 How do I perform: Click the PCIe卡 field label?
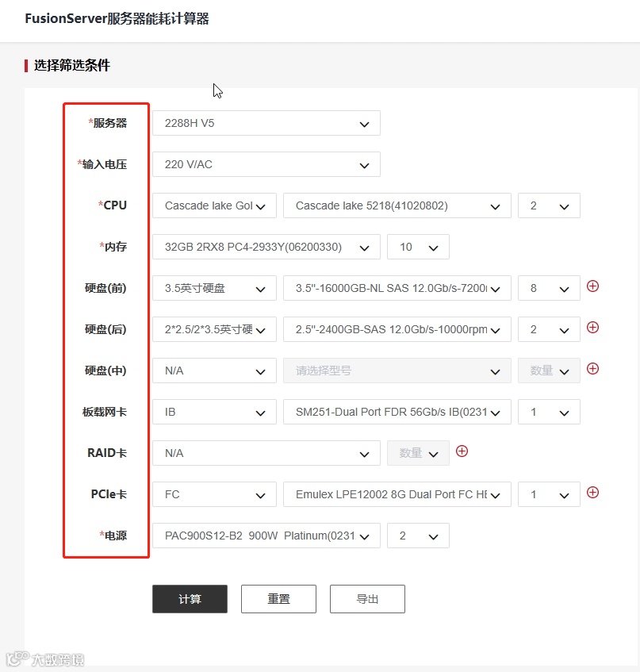click(109, 494)
